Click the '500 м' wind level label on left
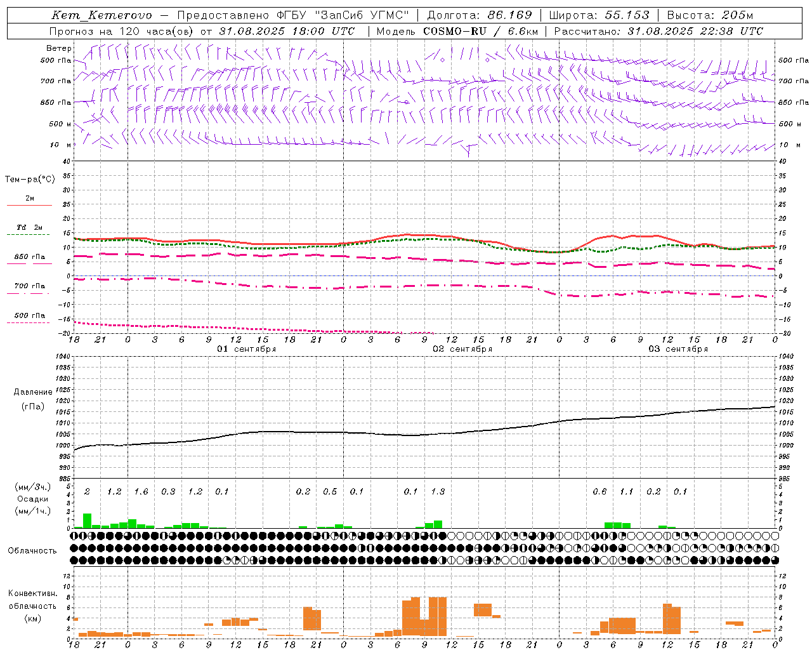The width and height of the screenshot is (812, 650). [x=60, y=124]
